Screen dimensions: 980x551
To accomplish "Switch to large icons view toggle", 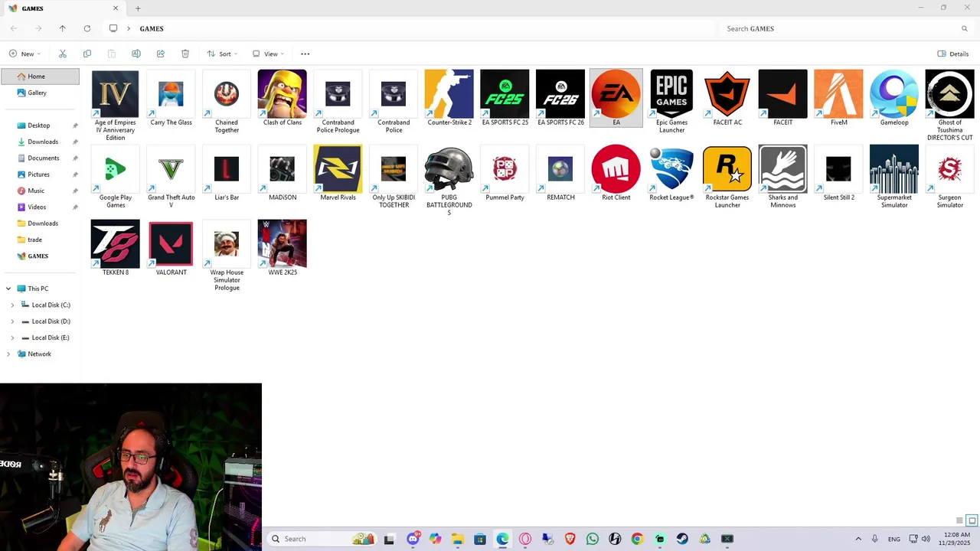I will tap(972, 520).
